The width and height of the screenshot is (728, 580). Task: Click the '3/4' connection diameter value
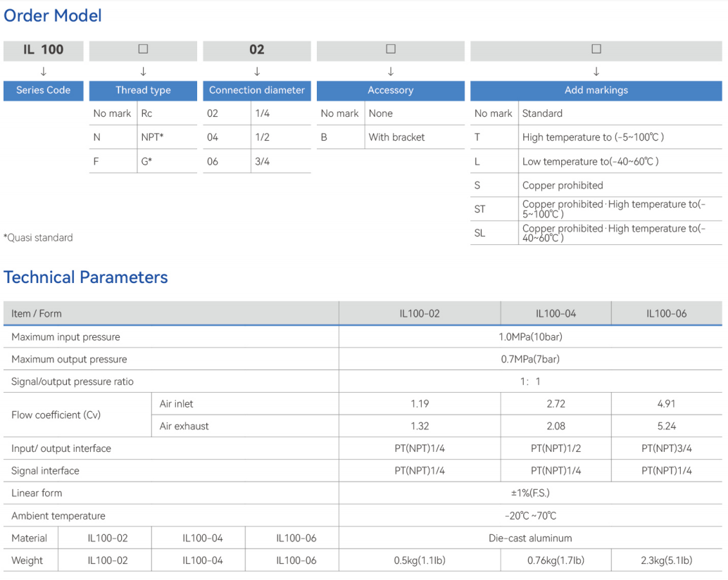(x=263, y=161)
